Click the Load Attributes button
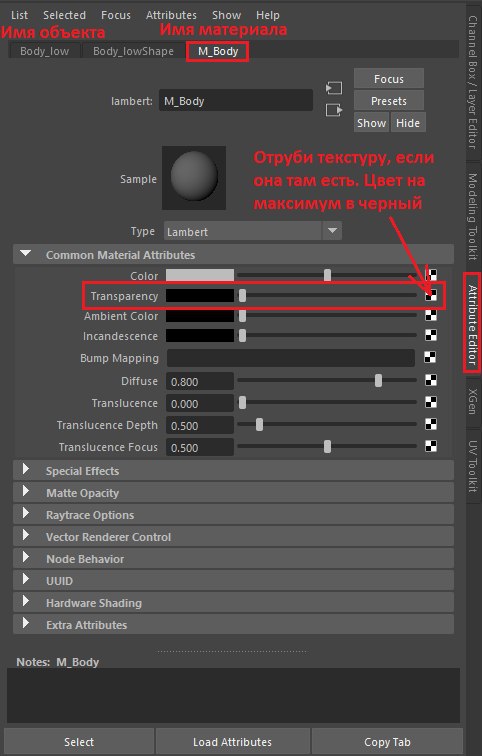Viewport: 482px width, 756px height. [x=232, y=742]
